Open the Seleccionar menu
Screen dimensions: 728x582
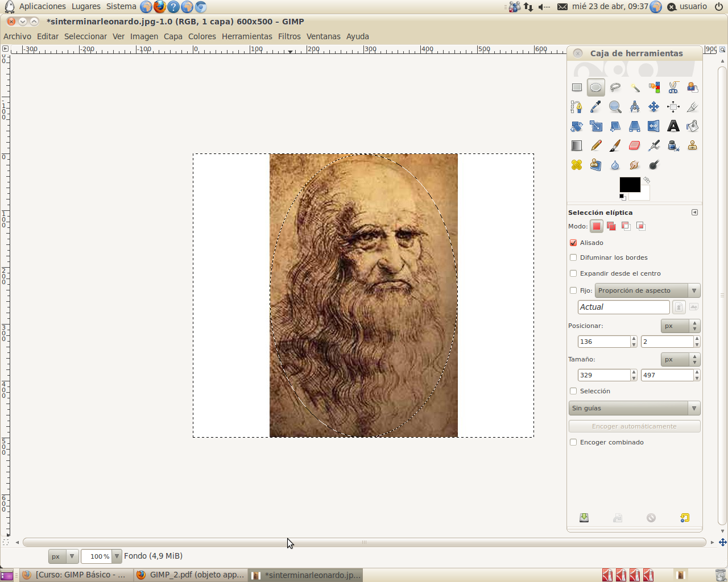(x=85, y=36)
